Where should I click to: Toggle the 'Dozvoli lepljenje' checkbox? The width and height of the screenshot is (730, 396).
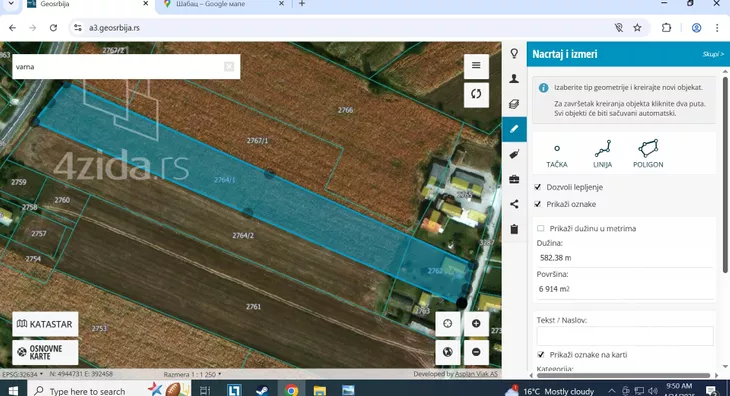click(x=538, y=187)
